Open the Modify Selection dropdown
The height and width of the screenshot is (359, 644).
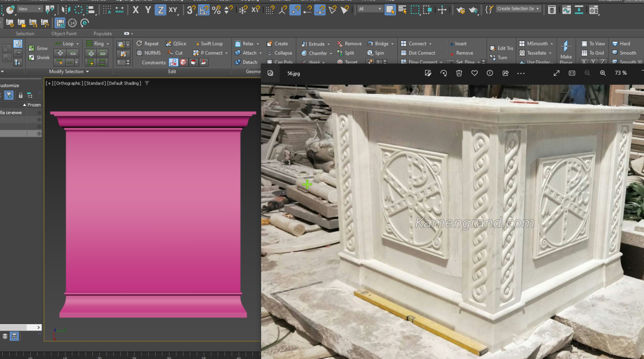tap(68, 71)
